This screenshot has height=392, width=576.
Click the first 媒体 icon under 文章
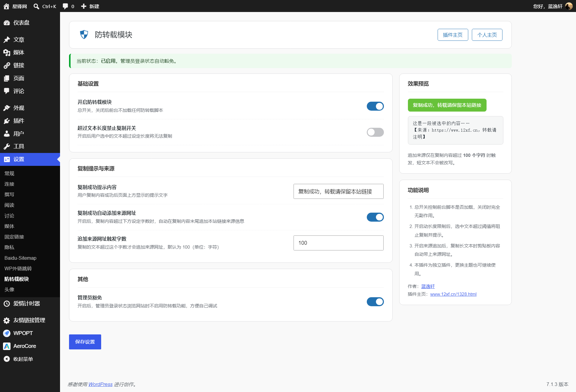point(7,52)
